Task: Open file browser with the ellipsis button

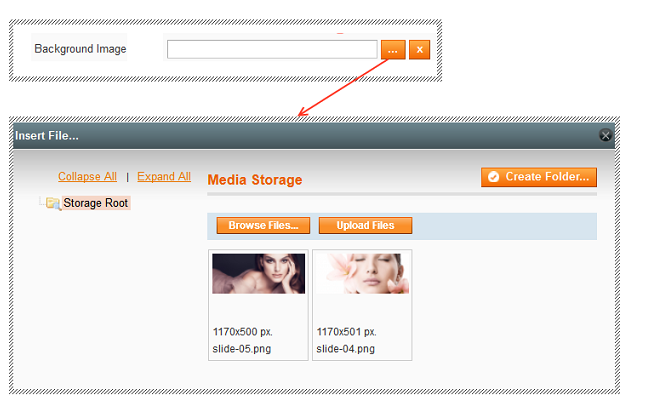Action: pyautogui.click(x=393, y=50)
